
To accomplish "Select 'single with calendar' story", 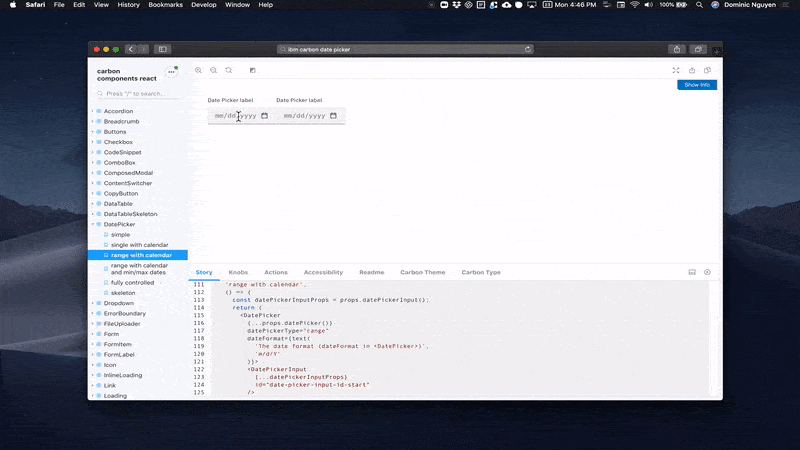I will coord(139,245).
